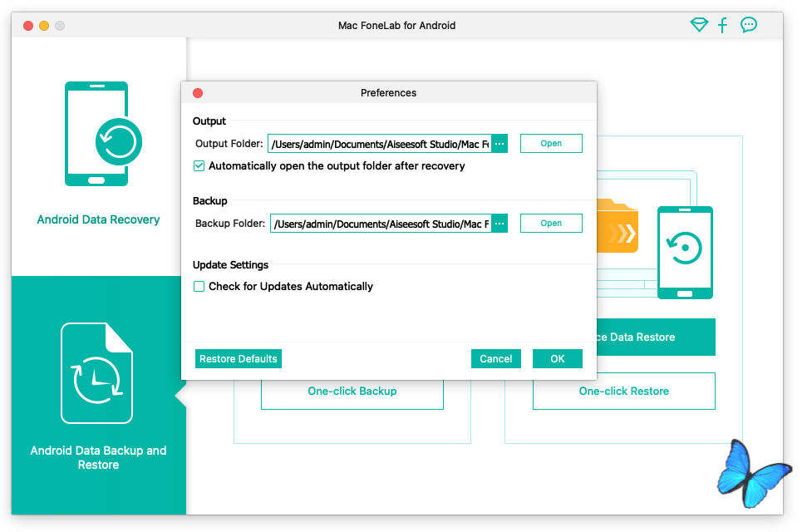The width and height of the screenshot is (807, 532).
Task: Click the diamond purchase icon in title bar
Action: click(x=699, y=25)
